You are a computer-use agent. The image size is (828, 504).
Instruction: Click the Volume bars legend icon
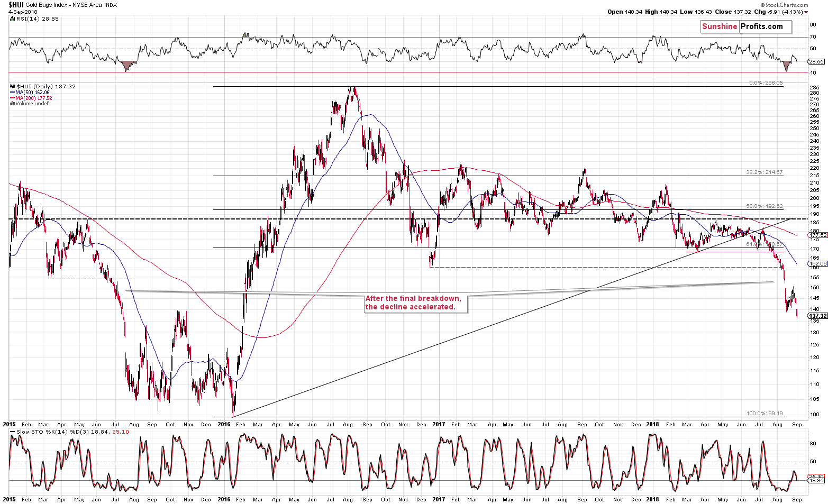[x=12, y=104]
